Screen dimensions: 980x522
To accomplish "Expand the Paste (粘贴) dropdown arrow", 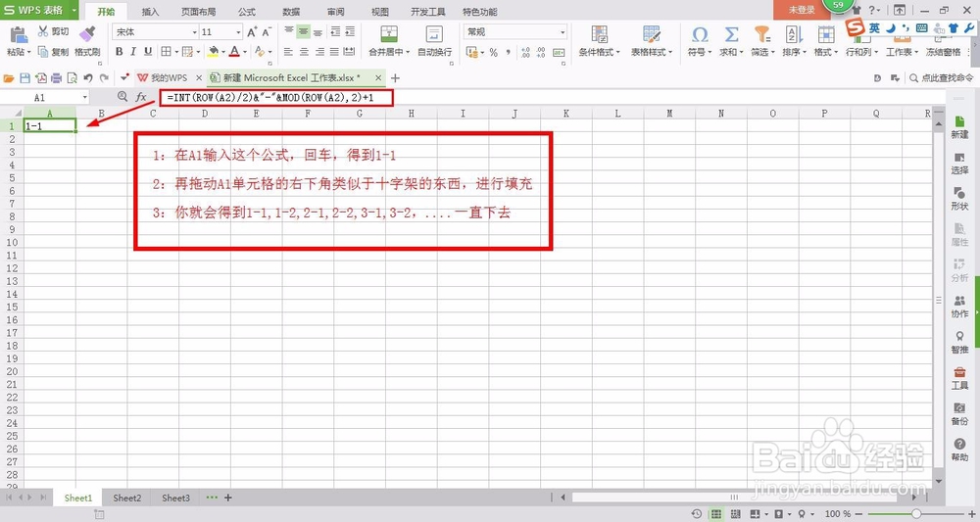I will [x=28, y=53].
